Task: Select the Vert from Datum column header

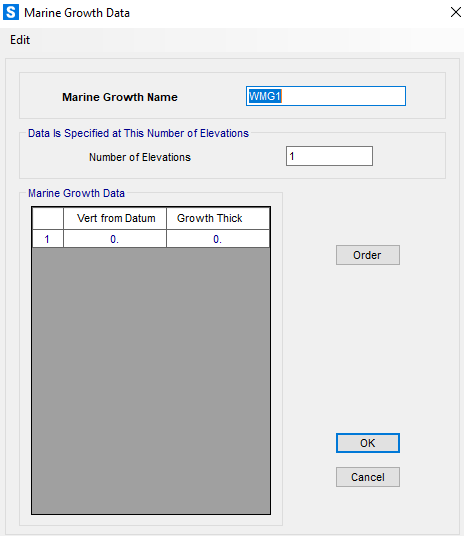Action: coord(115,218)
